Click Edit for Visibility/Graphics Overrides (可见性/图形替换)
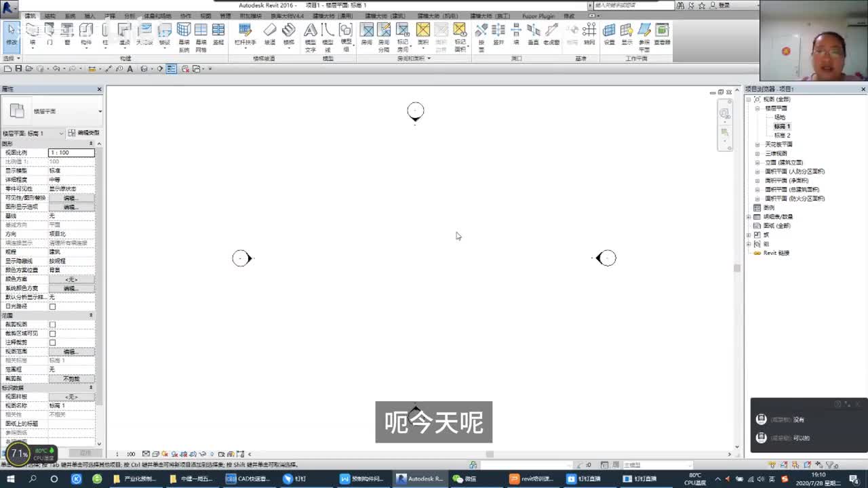Screen dimensions: 868x488 pos(71,198)
